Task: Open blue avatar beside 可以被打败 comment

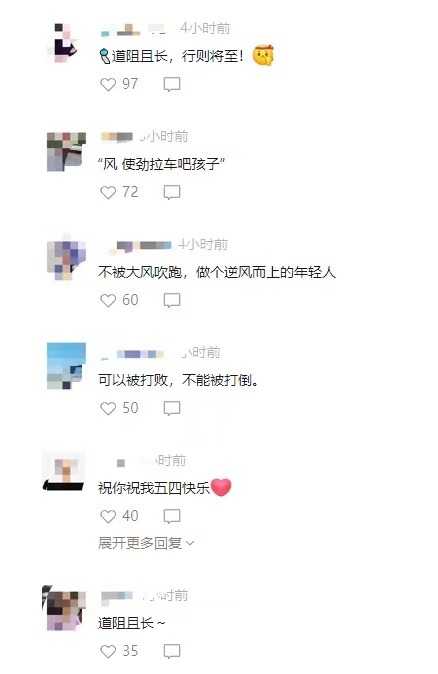Action: [66, 366]
